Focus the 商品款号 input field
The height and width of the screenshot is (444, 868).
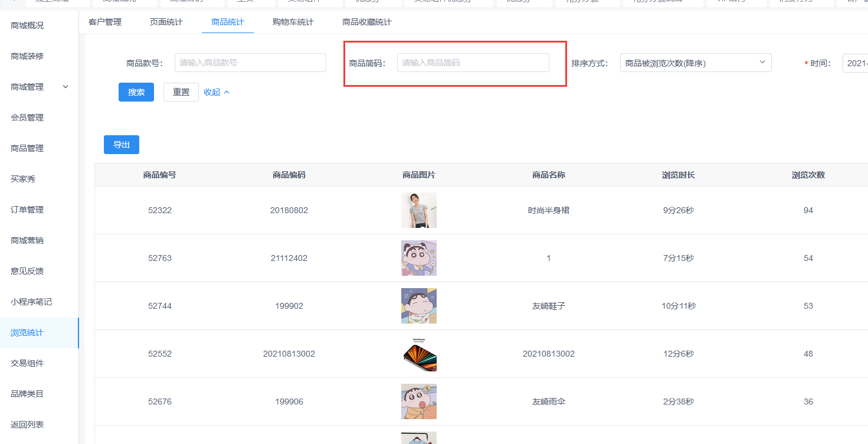point(250,63)
